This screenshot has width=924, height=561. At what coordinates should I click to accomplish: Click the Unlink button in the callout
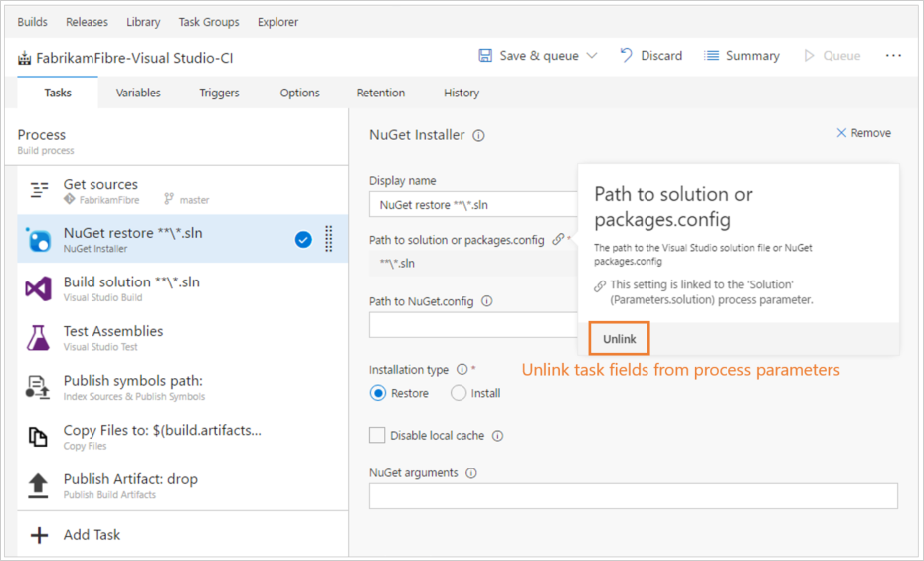(x=619, y=339)
